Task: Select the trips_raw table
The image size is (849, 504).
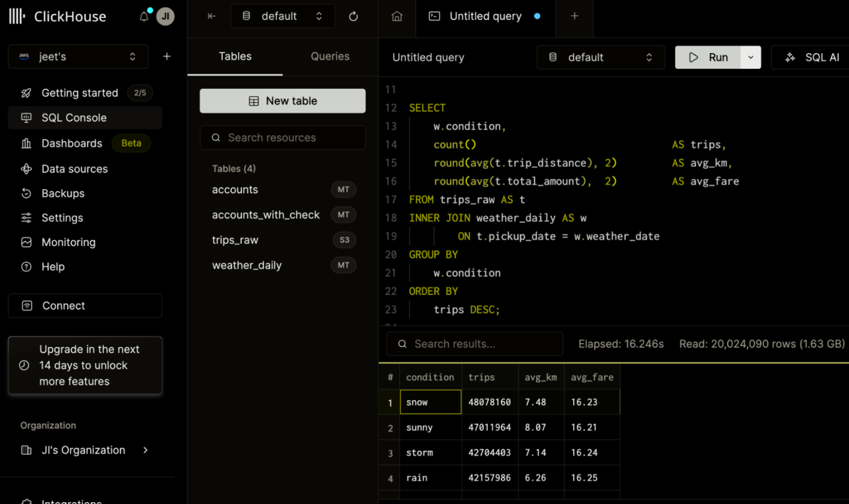Action: [x=235, y=240]
